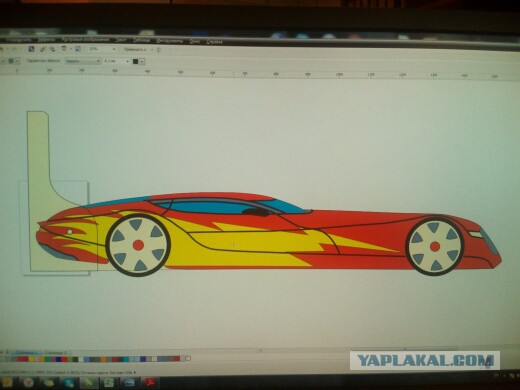The image size is (520, 390).
Task: Click the arrow after the status bar text
Action: 135,372
